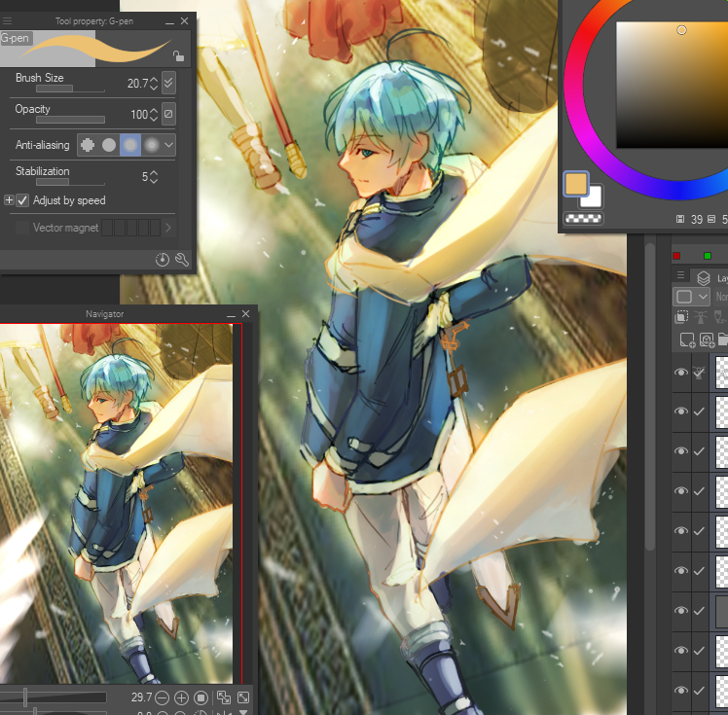Screen dimensions: 728x715
Task: Open the wrench sub tool detail settings
Action: tap(181, 260)
